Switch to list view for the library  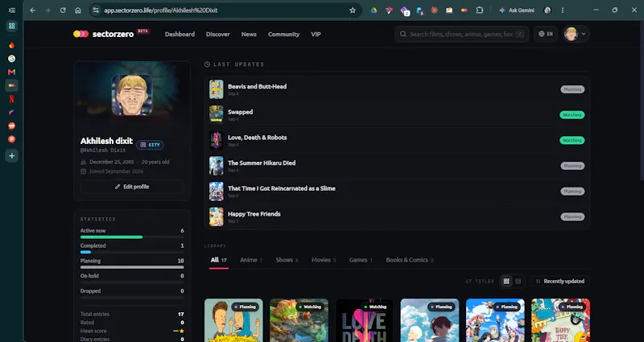[x=518, y=281]
